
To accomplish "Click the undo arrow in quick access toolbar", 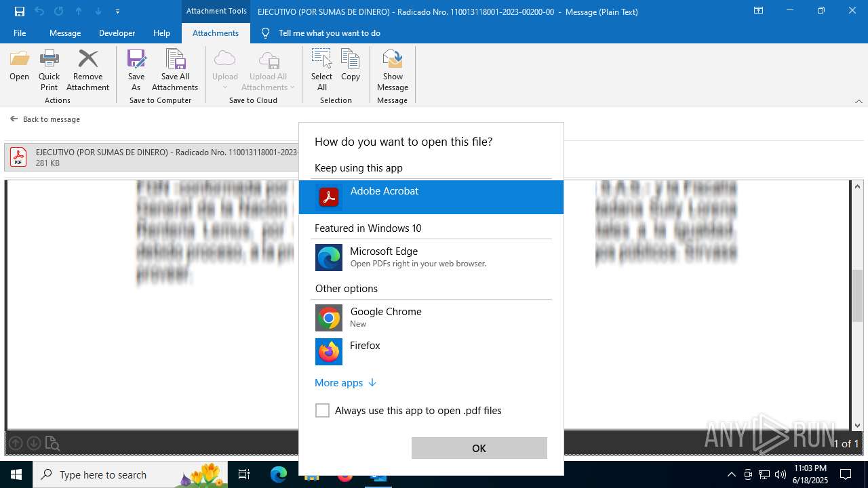I will click(39, 12).
